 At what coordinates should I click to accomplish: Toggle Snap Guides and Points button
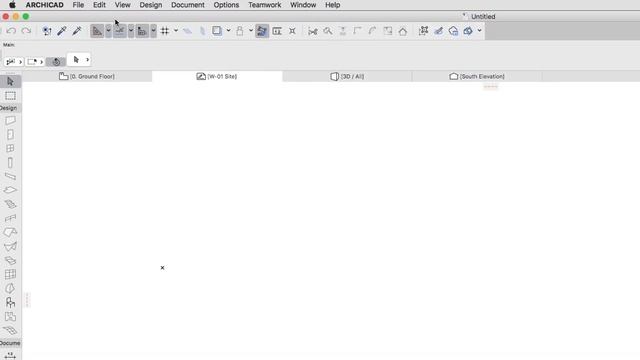(x=120, y=31)
